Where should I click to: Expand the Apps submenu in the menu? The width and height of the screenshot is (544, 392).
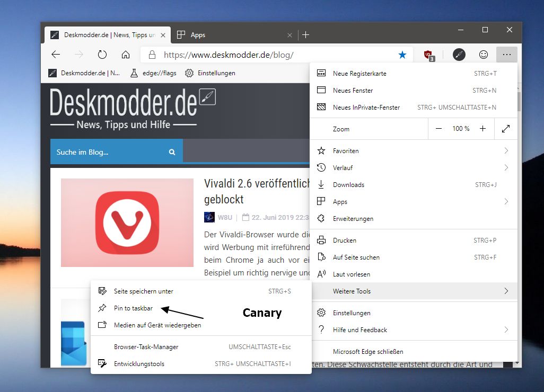[414, 202]
